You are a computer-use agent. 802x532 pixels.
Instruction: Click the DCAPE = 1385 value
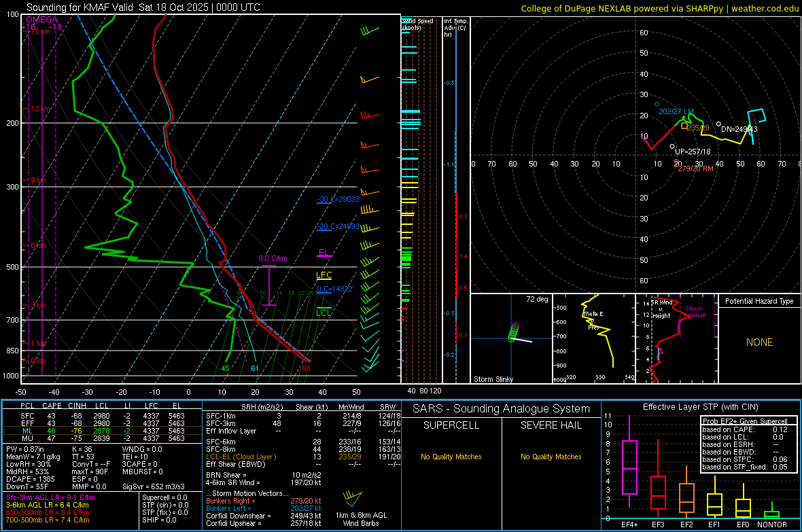(30, 479)
